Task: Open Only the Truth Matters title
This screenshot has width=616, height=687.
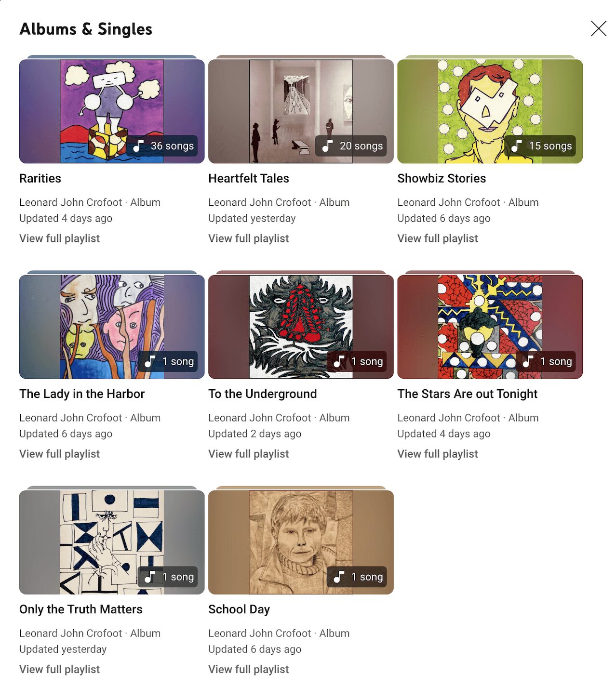Action: tap(80, 609)
